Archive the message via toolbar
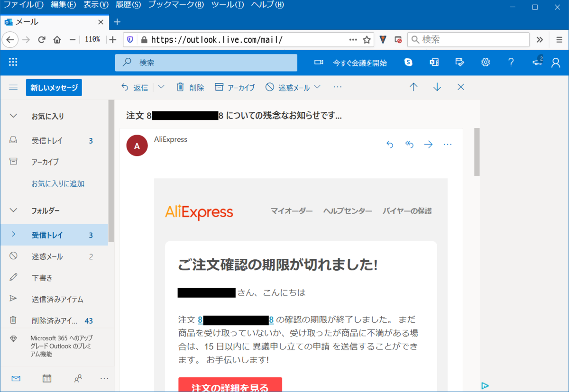Viewport: 569px width, 392px height. tap(235, 87)
